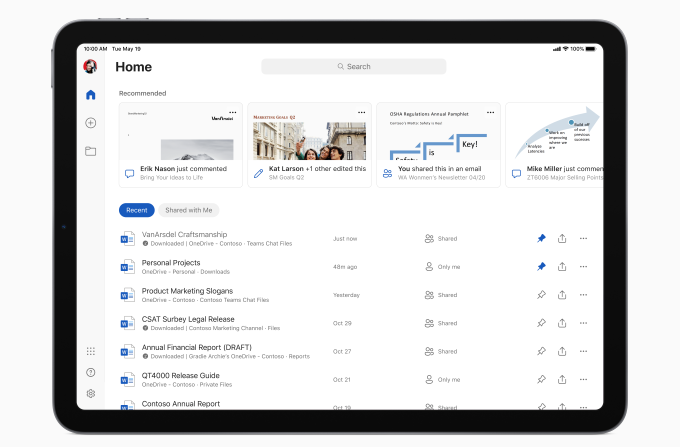Screen dimensions: 680x447
Task: Share Product Marketing Slogans via share icon
Action: [x=562, y=294]
